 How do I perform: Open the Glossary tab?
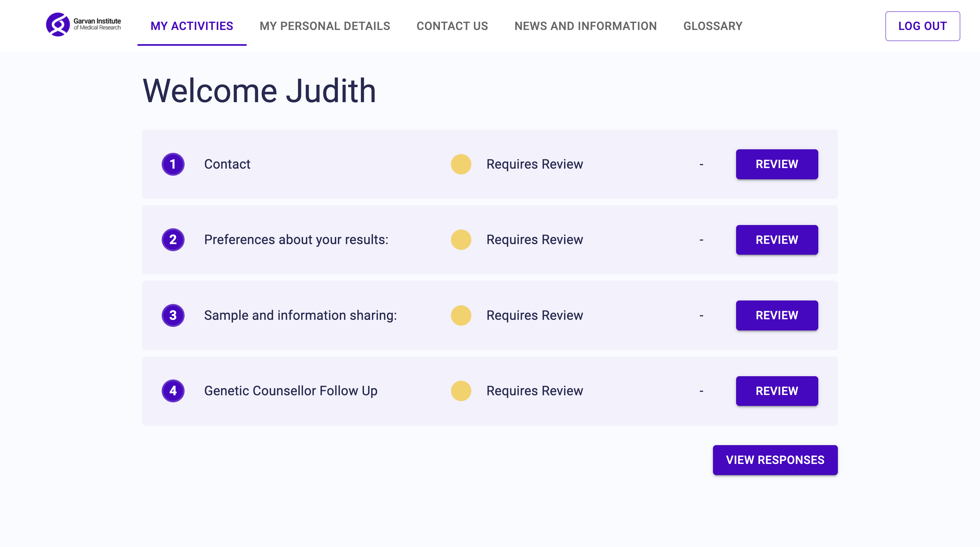pyautogui.click(x=713, y=26)
